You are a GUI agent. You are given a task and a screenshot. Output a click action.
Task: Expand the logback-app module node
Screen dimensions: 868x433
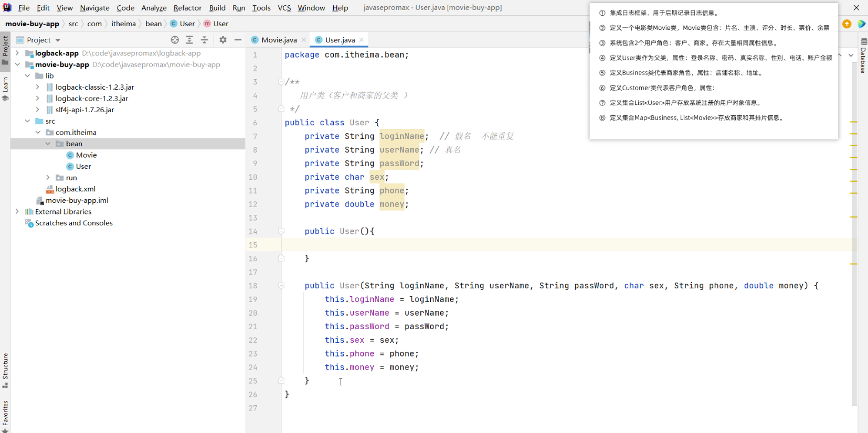click(17, 53)
